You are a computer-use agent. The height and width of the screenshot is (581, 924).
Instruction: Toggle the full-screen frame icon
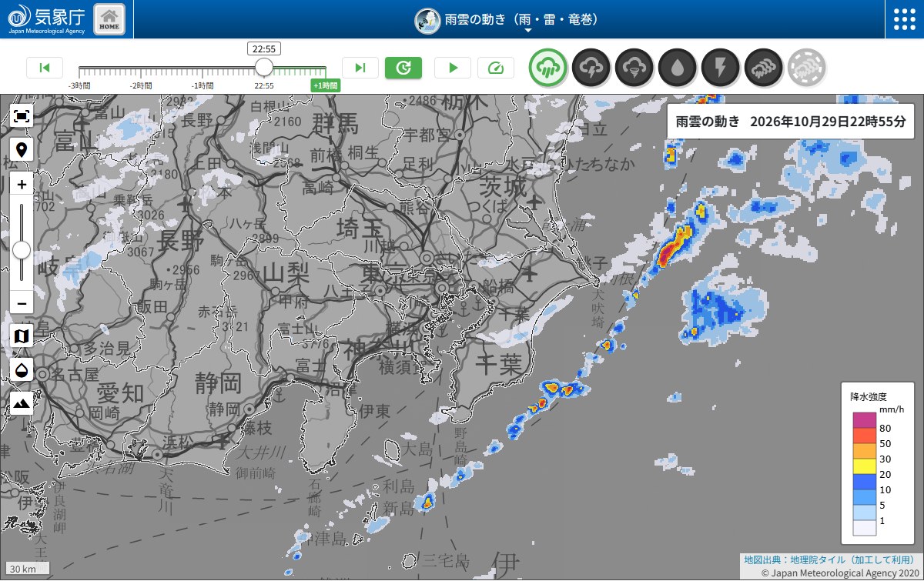(22, 116)
